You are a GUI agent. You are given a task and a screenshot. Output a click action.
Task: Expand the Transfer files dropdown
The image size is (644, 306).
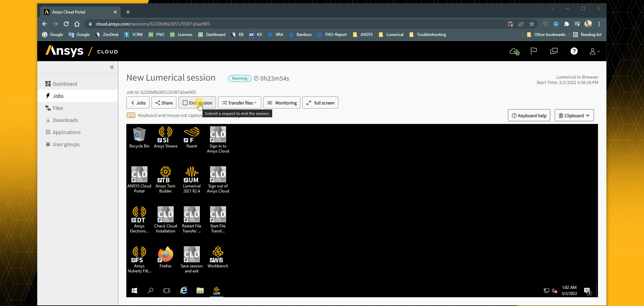239,103
